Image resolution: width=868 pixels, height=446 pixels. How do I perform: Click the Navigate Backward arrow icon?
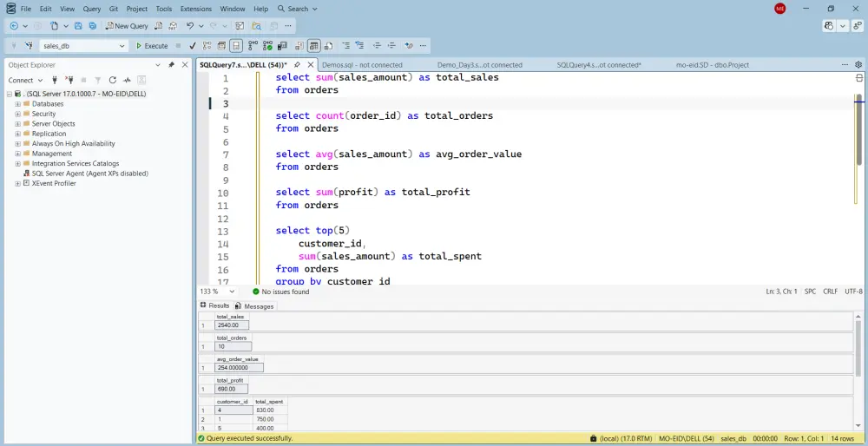click(14, 26)
